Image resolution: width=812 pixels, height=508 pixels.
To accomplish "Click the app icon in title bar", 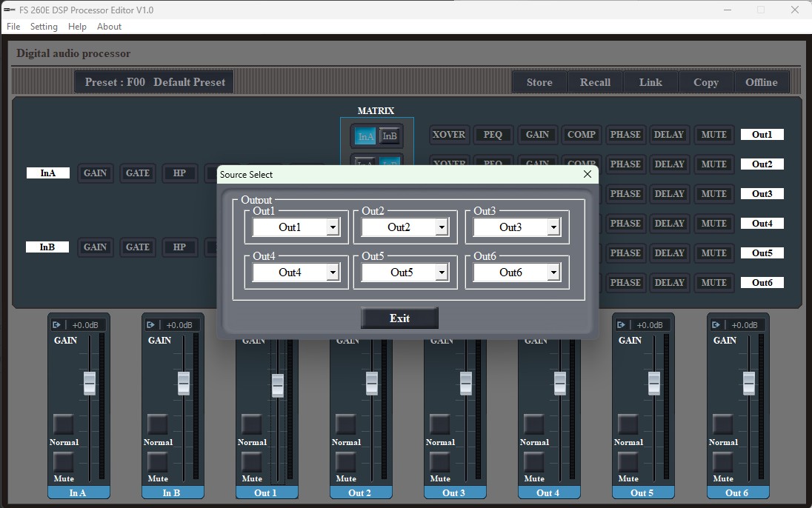I will pos(10,10).
